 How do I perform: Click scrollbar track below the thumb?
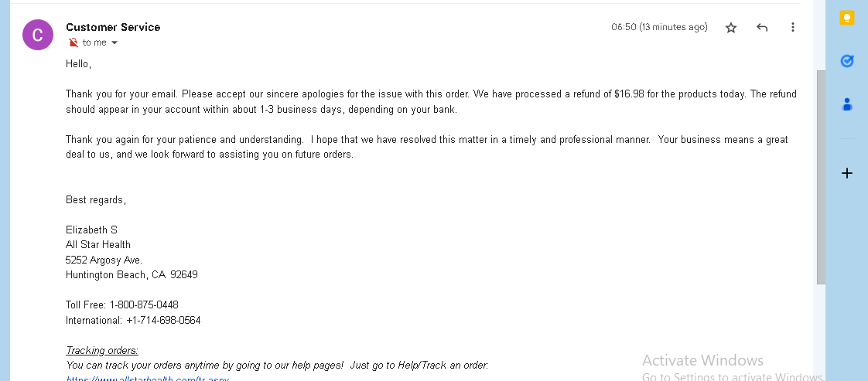coord(821,332)
